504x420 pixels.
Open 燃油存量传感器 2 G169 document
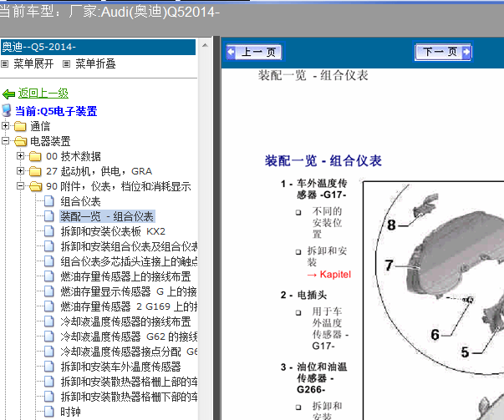point(129,306)
